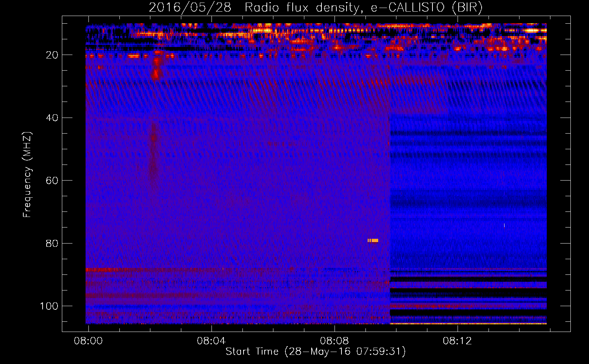Click the 80 frequency axis label
Viewport: 589px width, 364px height.
click(52, 243)
